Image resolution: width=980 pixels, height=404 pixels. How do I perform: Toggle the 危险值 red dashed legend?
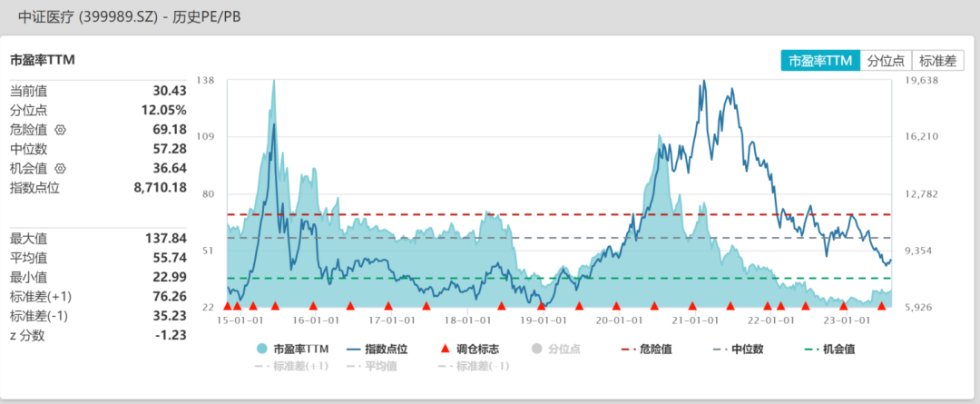(x=651, y=349)
